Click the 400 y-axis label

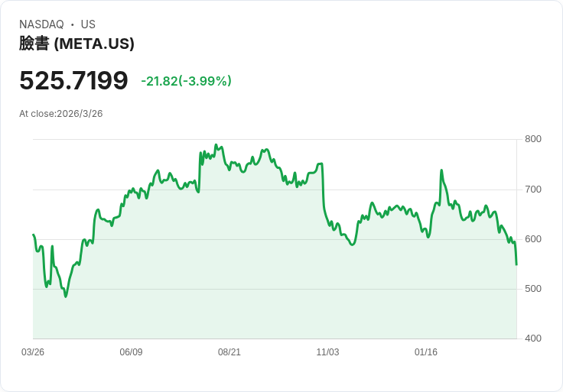tap(532, 339)
